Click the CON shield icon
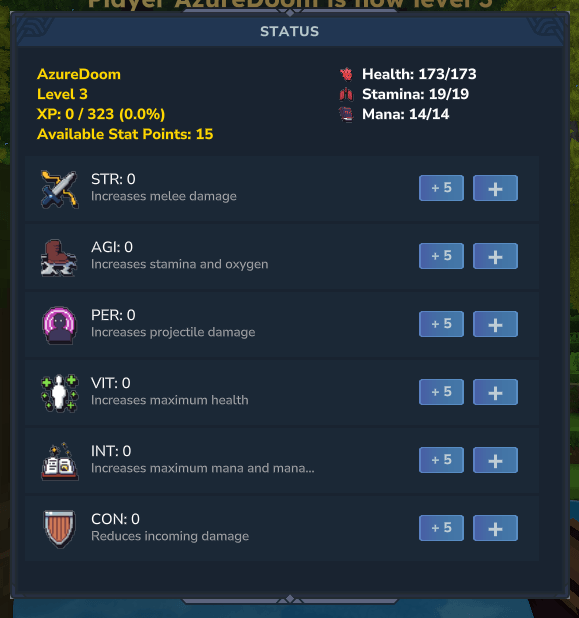 pos(59,529)
